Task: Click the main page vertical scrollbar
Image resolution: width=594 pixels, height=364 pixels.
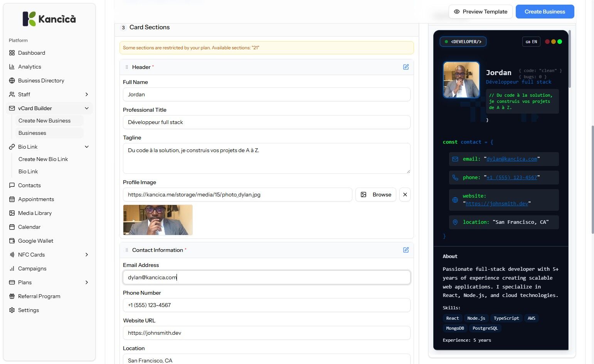Action: pos(592,179)
